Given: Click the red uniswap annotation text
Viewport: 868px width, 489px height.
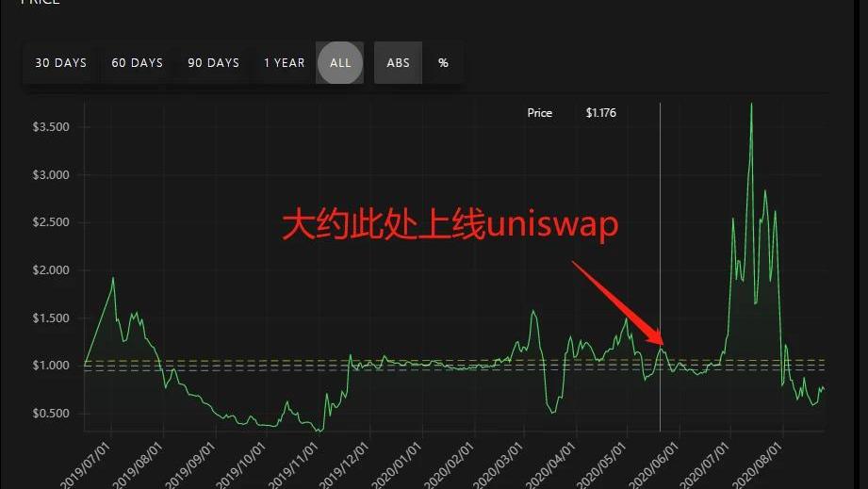Looking at the screenshot, I should tap(450, 227).
